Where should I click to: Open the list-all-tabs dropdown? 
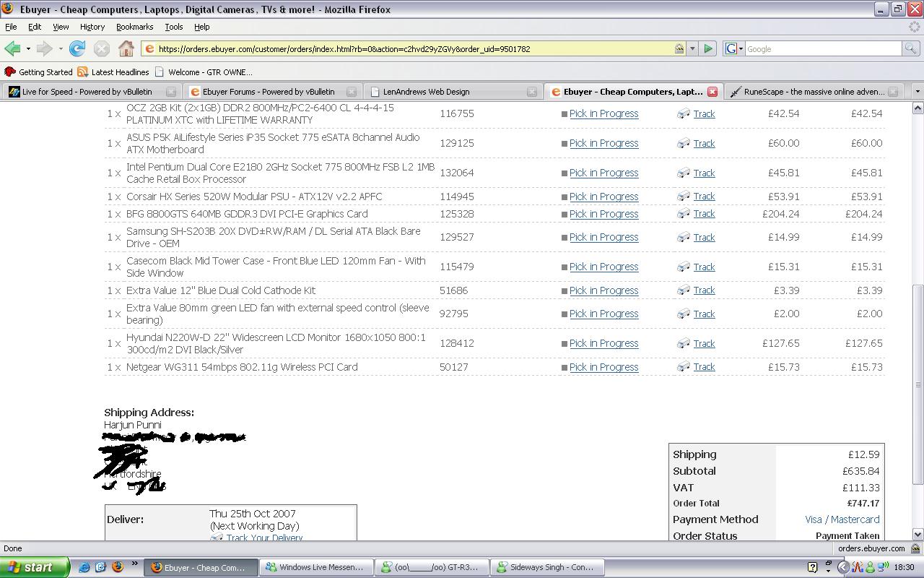918,92
